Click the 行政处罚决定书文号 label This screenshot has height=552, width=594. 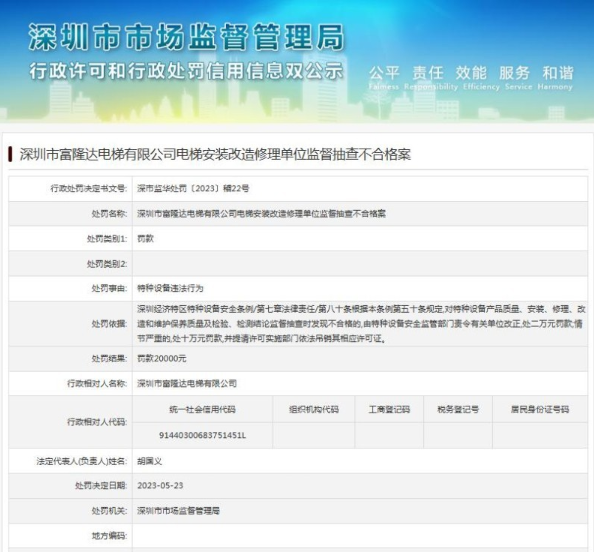(x=89, y=188)
